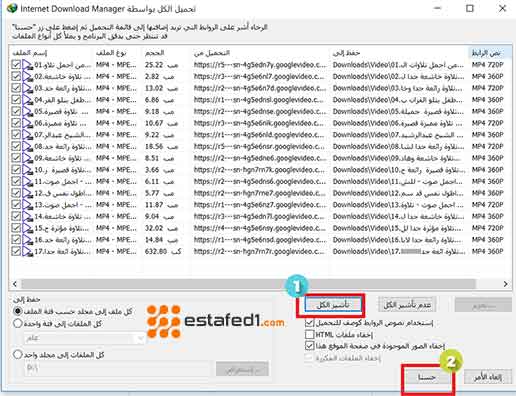
Task: Uncheck the checkbox for file 01
Action: click(16, 65)
